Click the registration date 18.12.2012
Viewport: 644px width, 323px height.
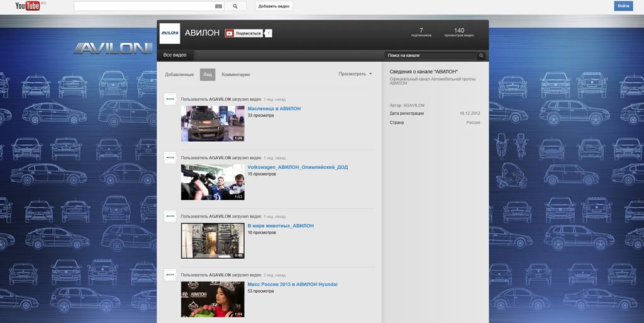pyautogui.click(x=470, y=113)
